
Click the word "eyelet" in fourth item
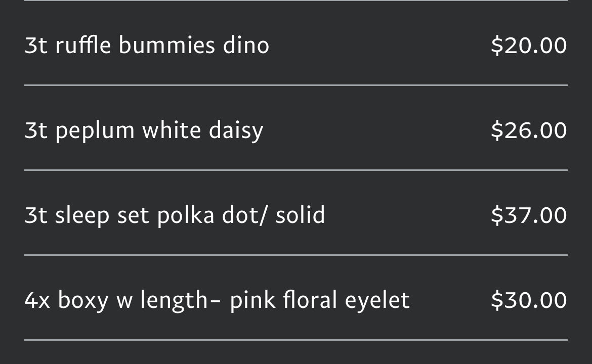point(377,300)
